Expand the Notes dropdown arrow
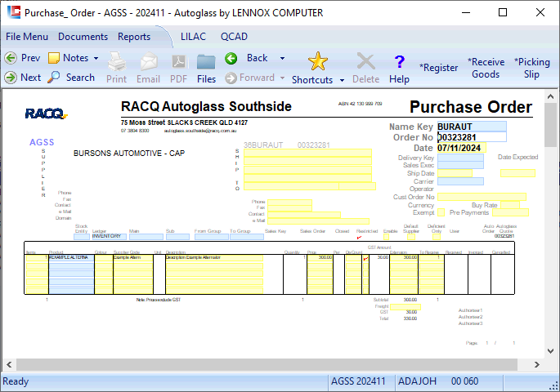Screen dimensions: 560x392 96,58
